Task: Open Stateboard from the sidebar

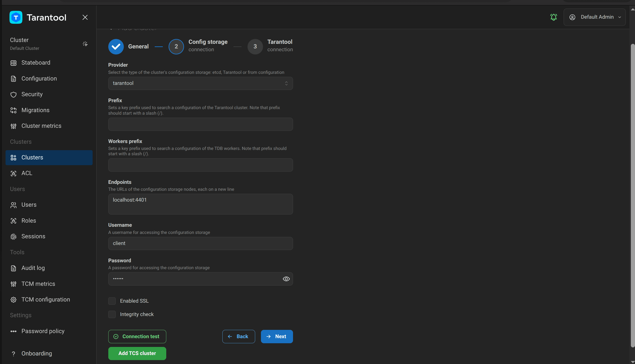Action: point(49,63)
